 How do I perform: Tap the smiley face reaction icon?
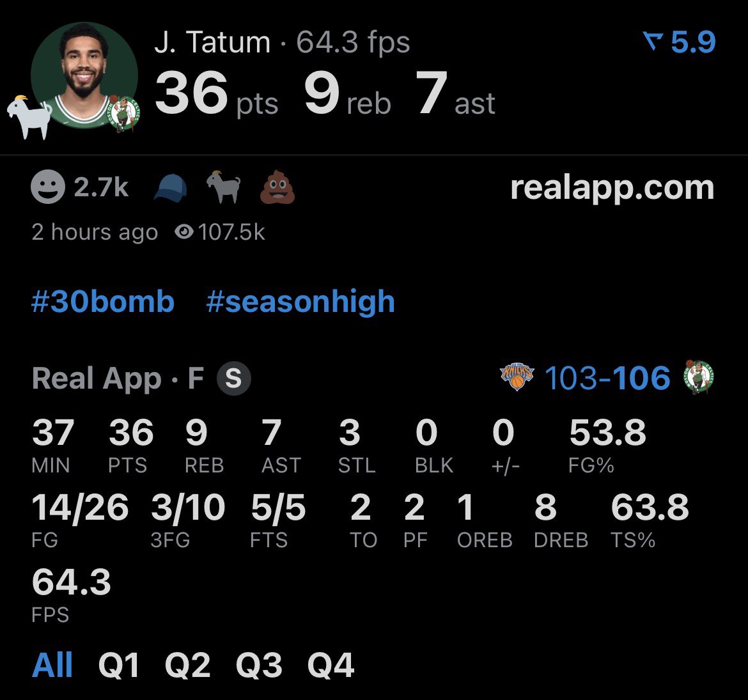tap(48, 187)
